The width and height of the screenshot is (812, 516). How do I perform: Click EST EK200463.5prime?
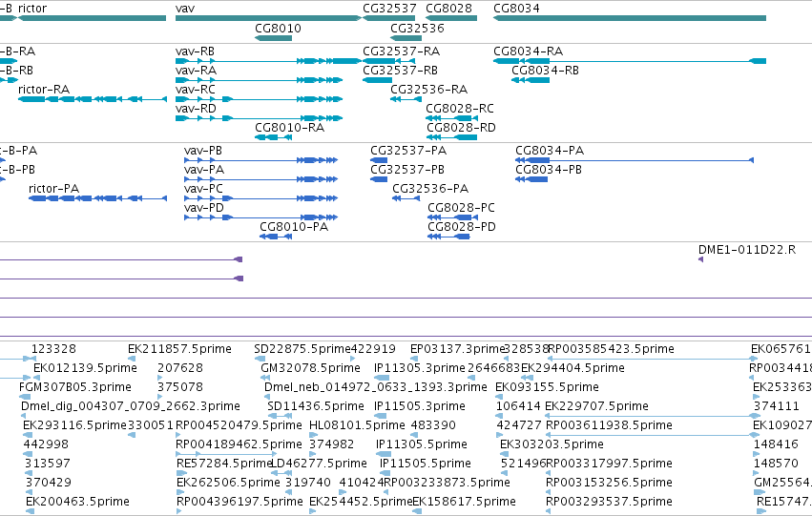(30, 511)
